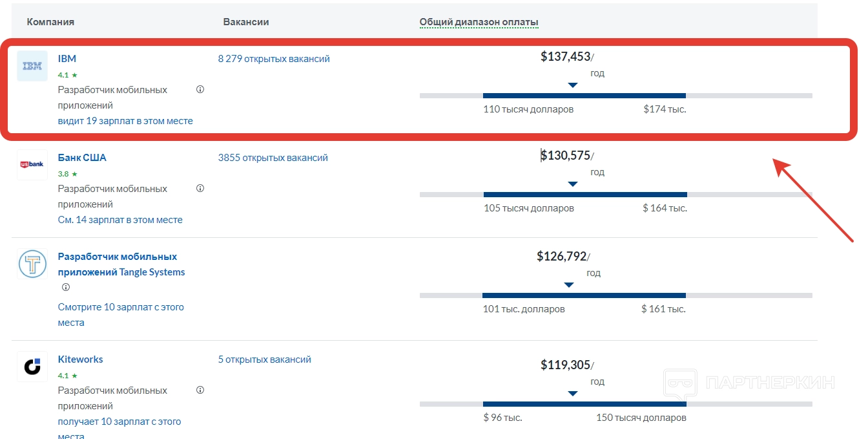Open info icon under Tangle Systems title
Screen dimensions: 868x439
tap(66, 288)
